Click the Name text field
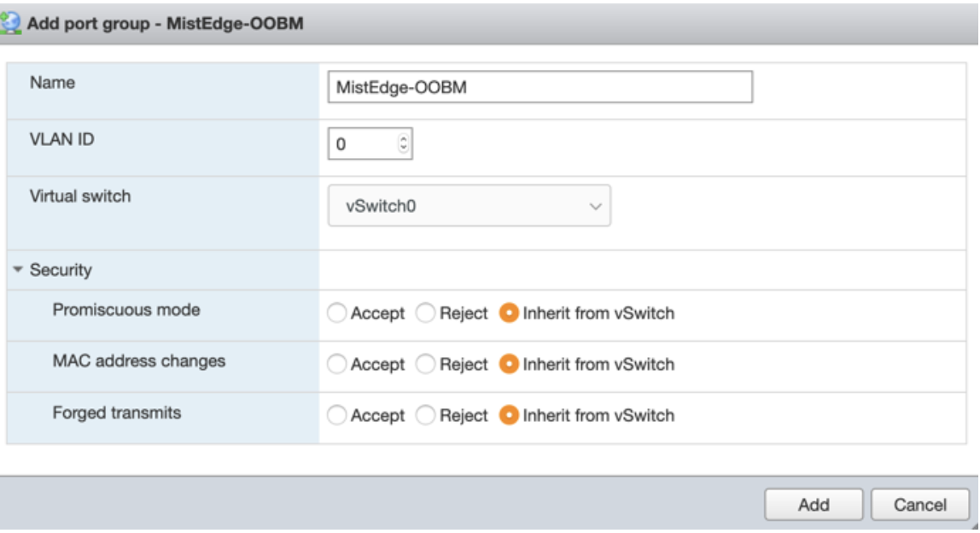This screenshot has height=533, width=980. [x=540, y=86]
